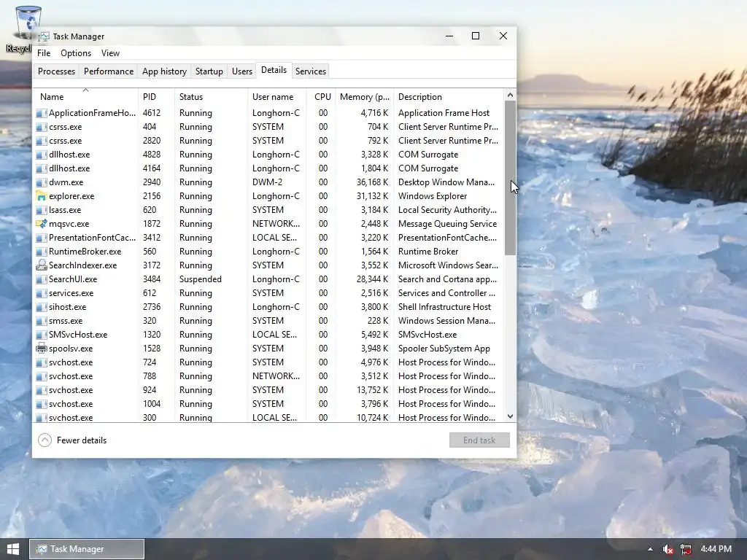Viewport: 747px width, 560px height.
Task: Click the Task Manager taskbar button
Action: [x=87, y=549]
